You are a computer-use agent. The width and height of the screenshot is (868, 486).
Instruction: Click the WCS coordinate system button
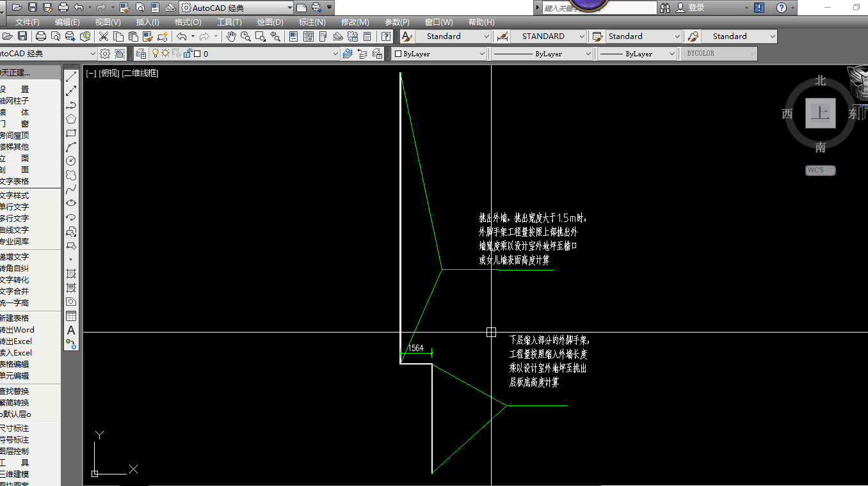(x=821, y=170)
